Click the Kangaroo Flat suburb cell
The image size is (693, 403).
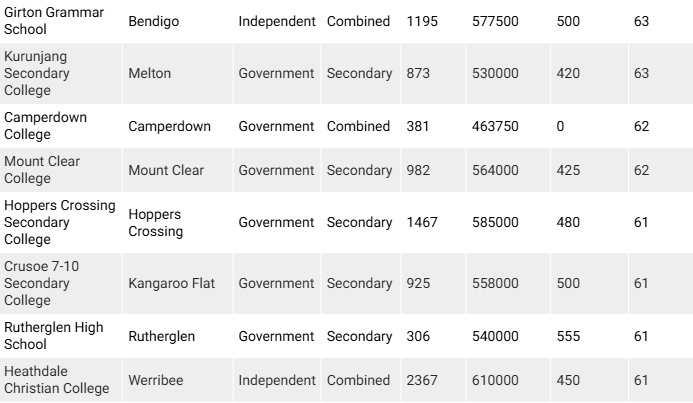(x=171, y=285)
